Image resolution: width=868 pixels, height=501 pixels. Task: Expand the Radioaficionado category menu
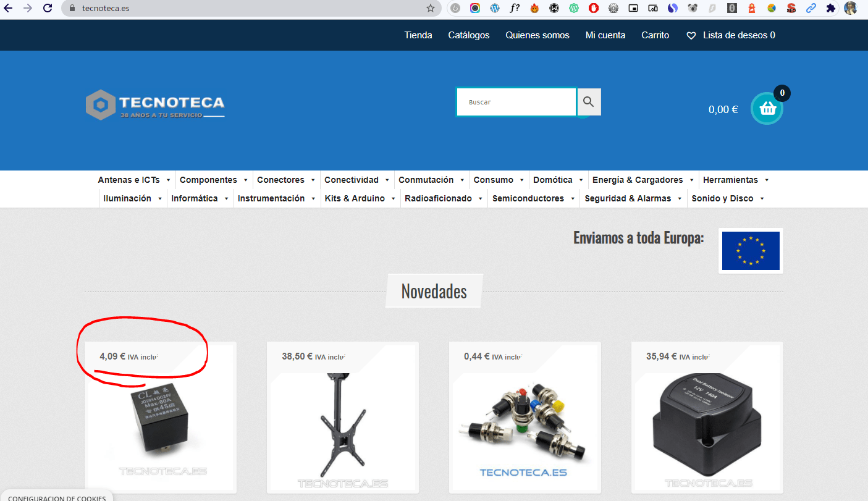tap(444, 198)
